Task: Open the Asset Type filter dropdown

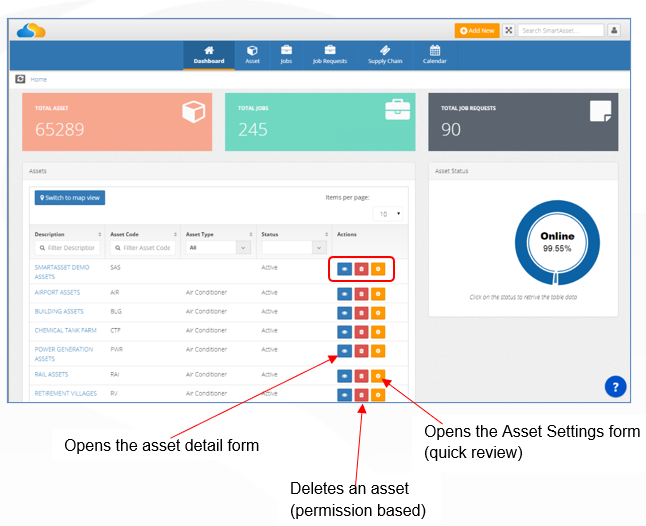Action: [x=218, y=248]
